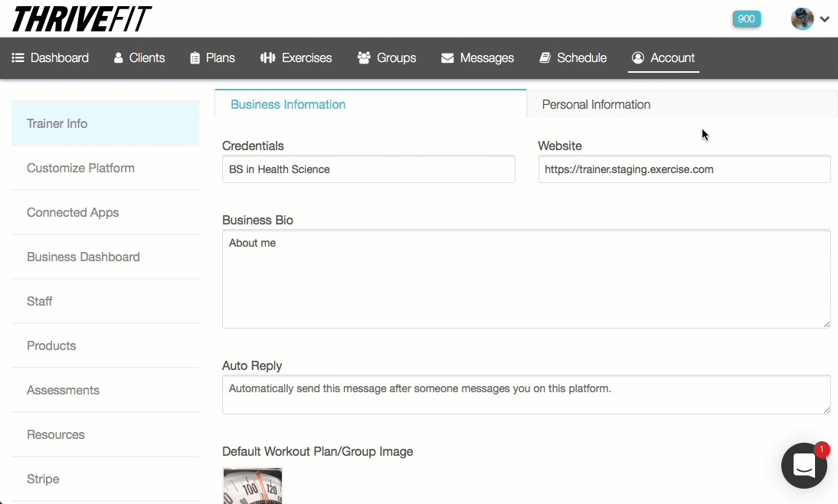Click the Schedule book icon

pos(545,57)
